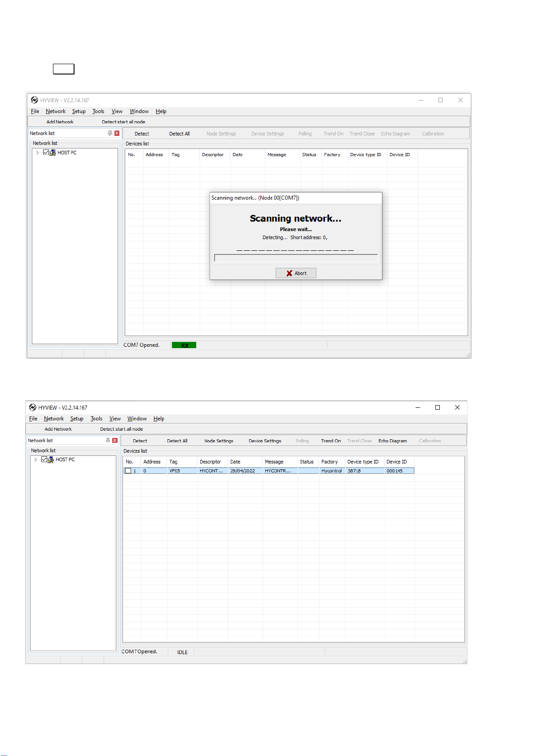Click 'COM7 Opened.' status text in lower window
This screenshot has height=756, width=535.
pyautogui.click(x=140, y=651)
